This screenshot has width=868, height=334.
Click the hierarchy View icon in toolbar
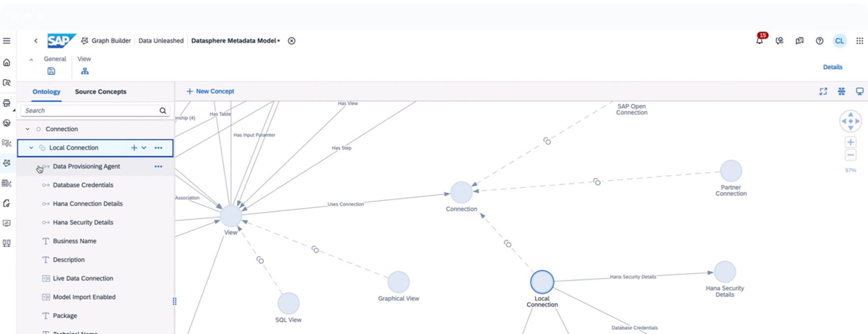[x=85, y=71]
